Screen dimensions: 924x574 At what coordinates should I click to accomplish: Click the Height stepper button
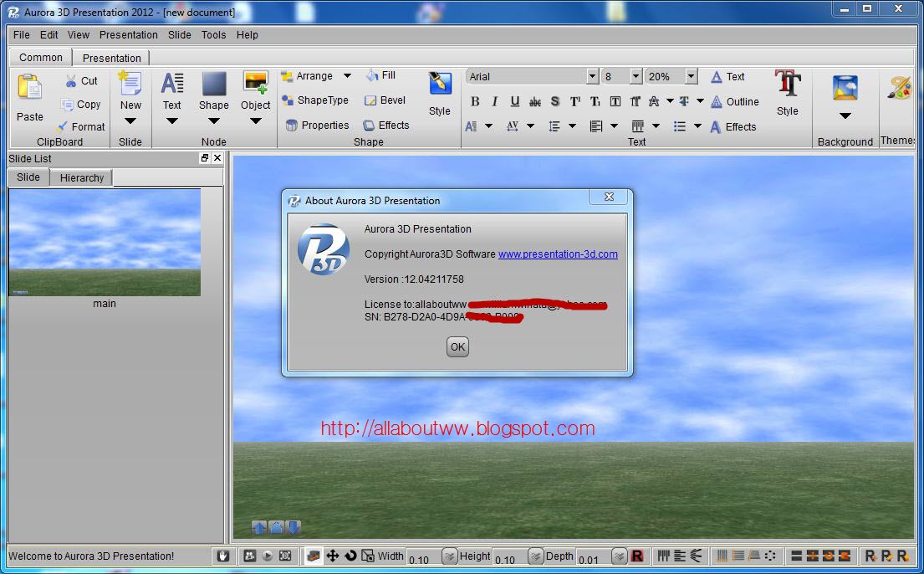[535, 556]
